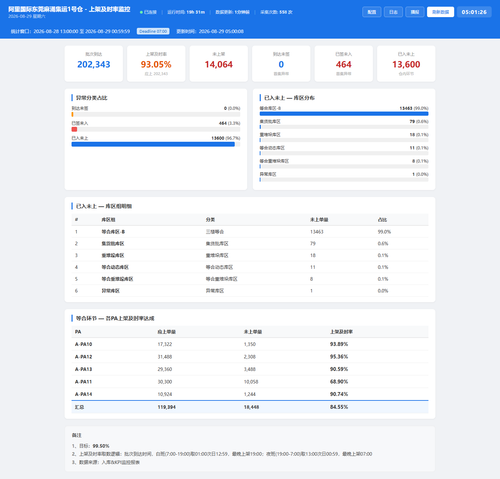Click the 30,300 cell for A-PA11
The width and height of the screenshot is (500, 479).
point(165,382)
